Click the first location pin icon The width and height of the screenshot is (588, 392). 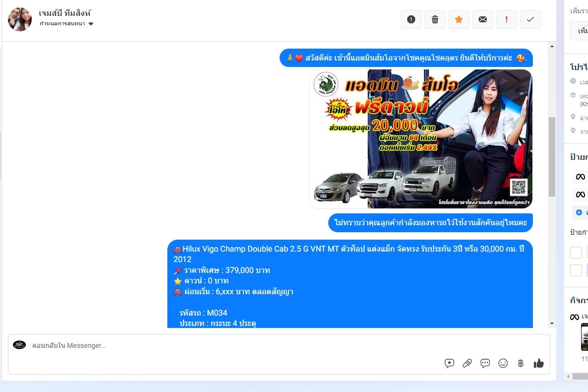pyautogui.click(x=573, y=117)
